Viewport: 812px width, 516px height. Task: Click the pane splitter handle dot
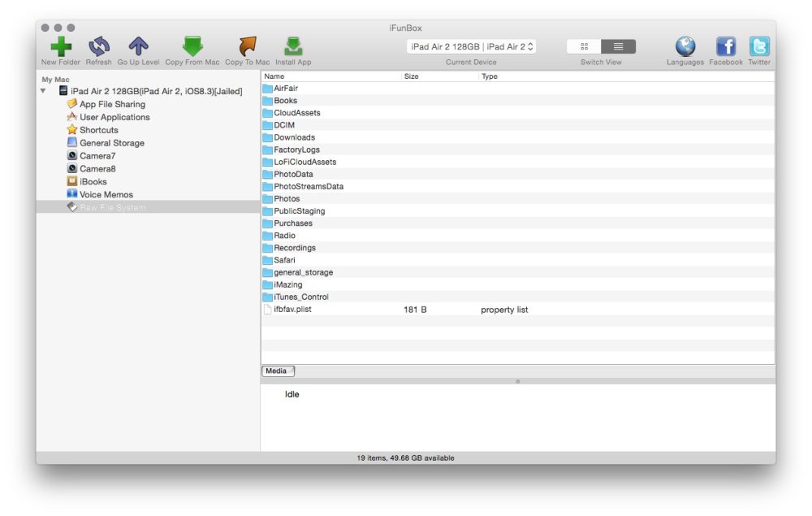(518, 381)
